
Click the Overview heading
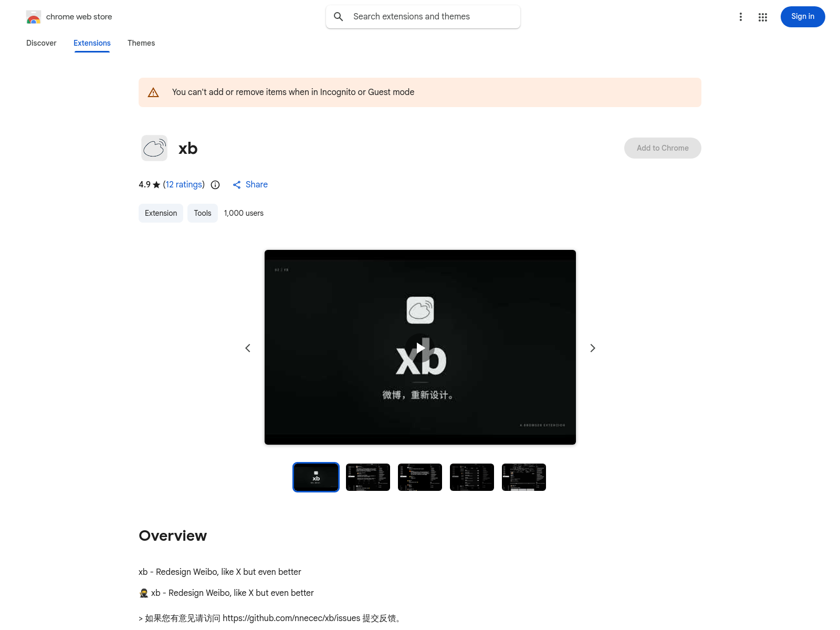point(173,535)
